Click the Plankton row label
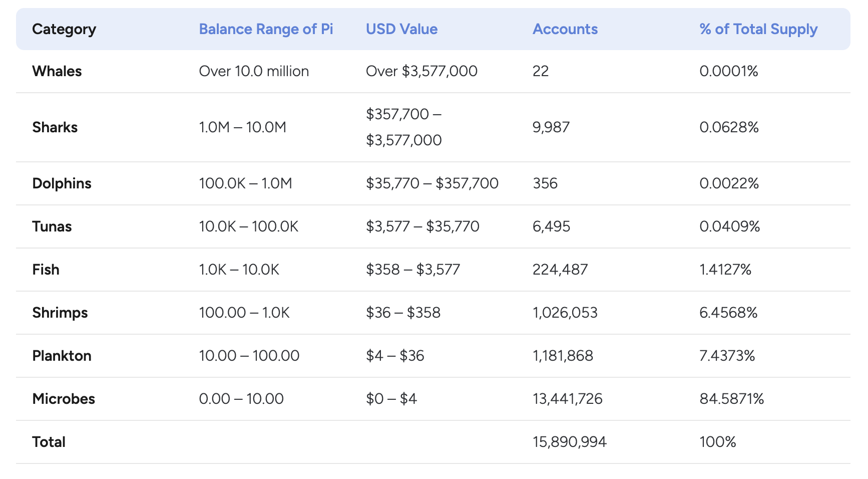 point(62,356)
